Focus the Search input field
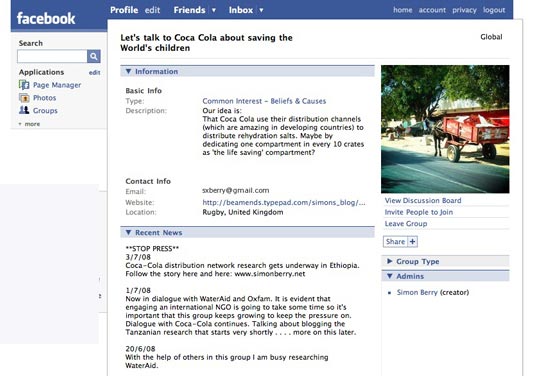537x376 pixels. click(x=52, y=57)
